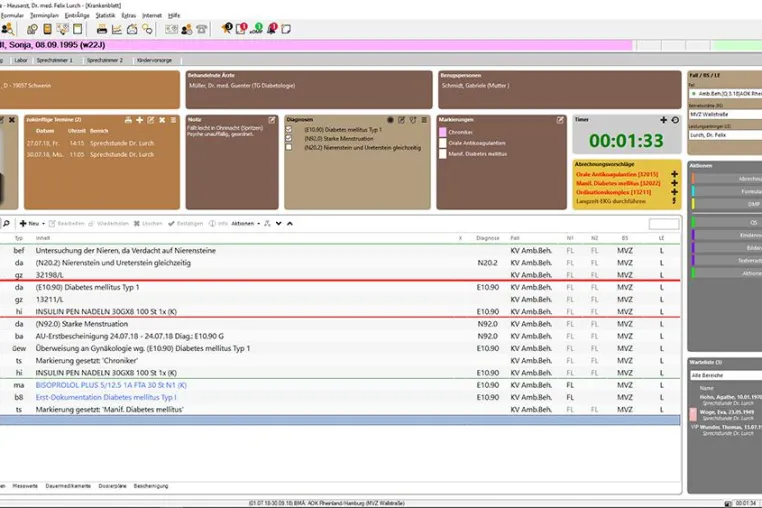Add a new appointment with the plus icon
The image size is (762, 508).
139,120
